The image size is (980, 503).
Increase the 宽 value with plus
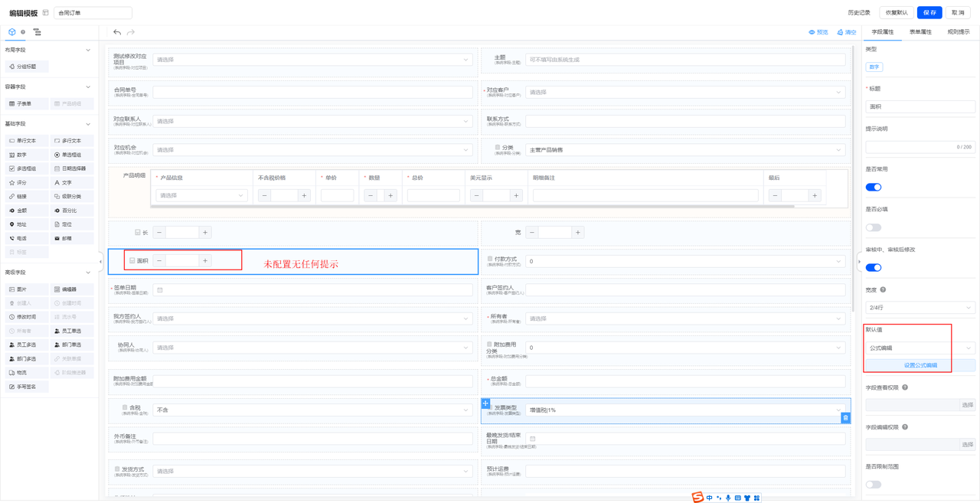pyautogui.click(x=577, y=232)
